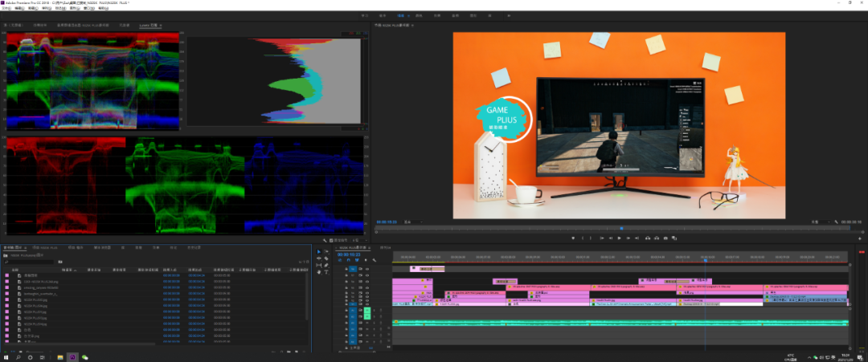Expand workspace overflow chevron menu
The height and width of the screenshot is (362, 868).
click(509, 15)
